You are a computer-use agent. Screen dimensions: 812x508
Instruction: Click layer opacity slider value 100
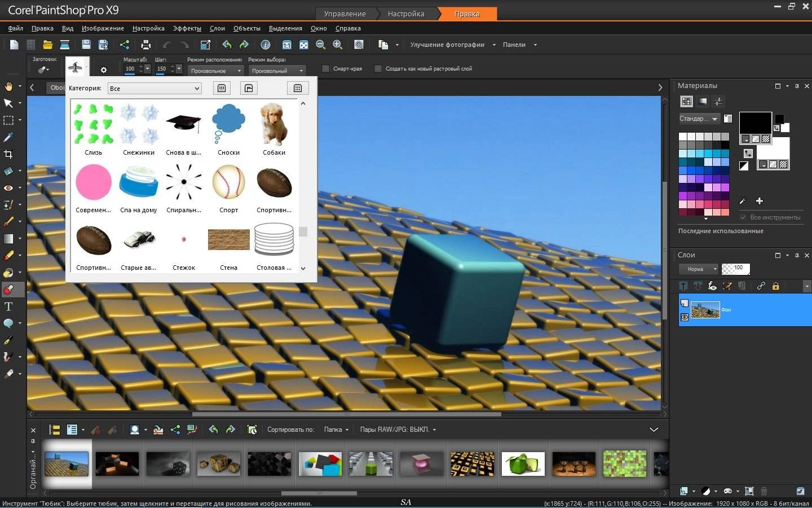coord(736,269)
